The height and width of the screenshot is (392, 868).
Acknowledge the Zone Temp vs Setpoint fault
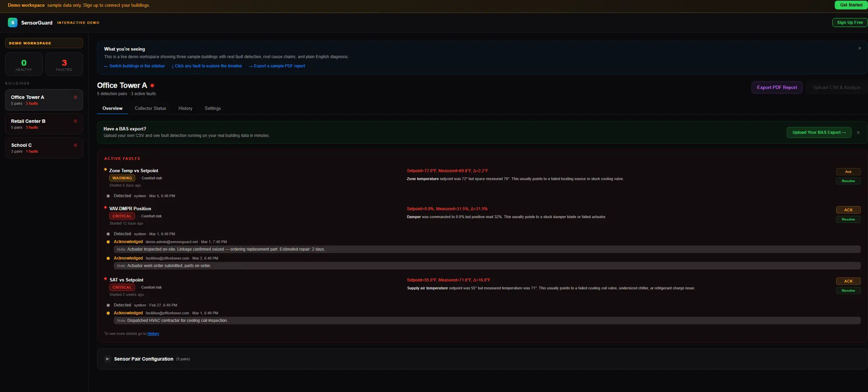pyautogui.click(x=848, y=171)
